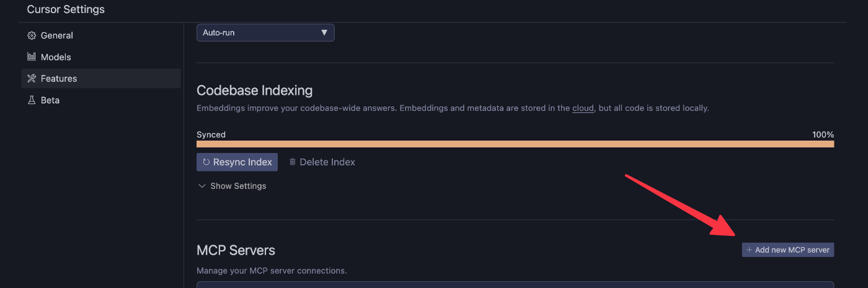Click the flask icon beside Beta

[x=32, y=100]
